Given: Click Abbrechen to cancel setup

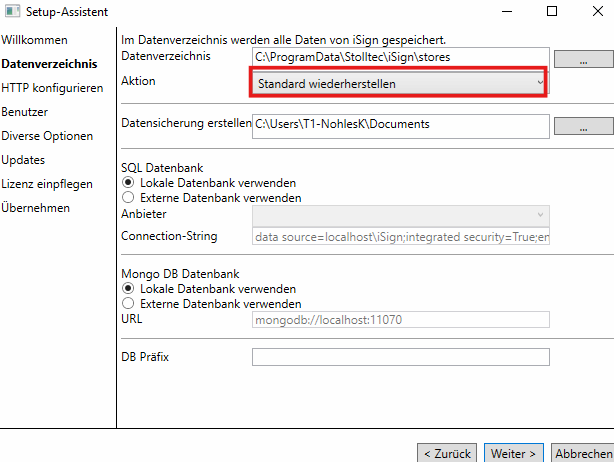Looking at the screenshot, I should [583, 453].
